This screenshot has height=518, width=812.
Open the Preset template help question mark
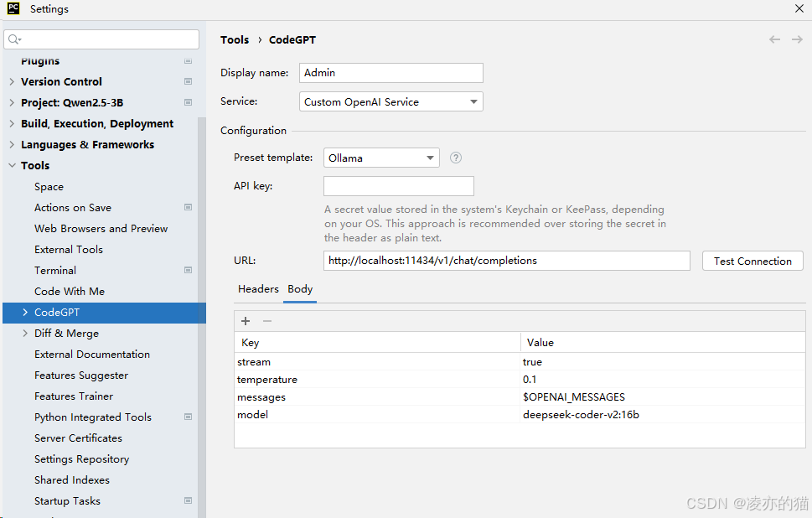coord(456,158)
